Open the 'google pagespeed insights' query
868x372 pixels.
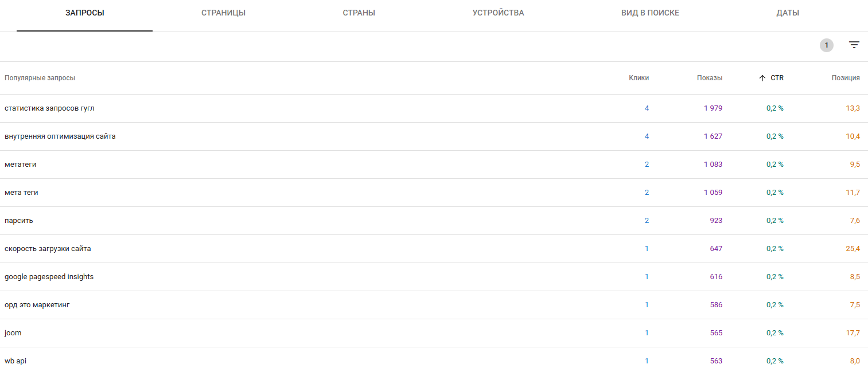pyautogui.click(x=49, y=277)
